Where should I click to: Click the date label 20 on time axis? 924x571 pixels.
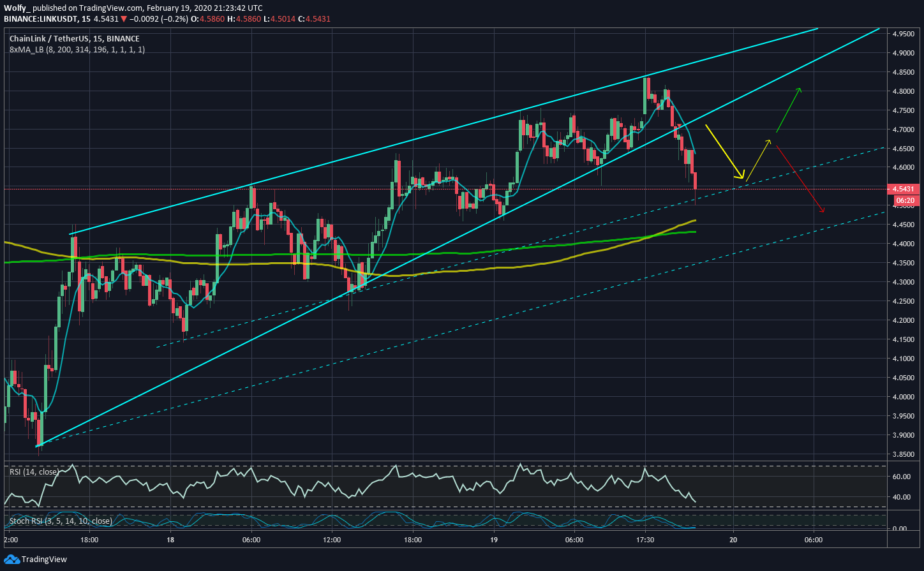[733, 540]
